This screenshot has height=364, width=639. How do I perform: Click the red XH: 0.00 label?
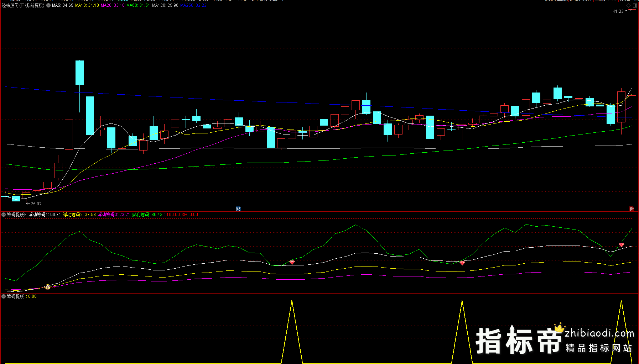coord(190,215)
